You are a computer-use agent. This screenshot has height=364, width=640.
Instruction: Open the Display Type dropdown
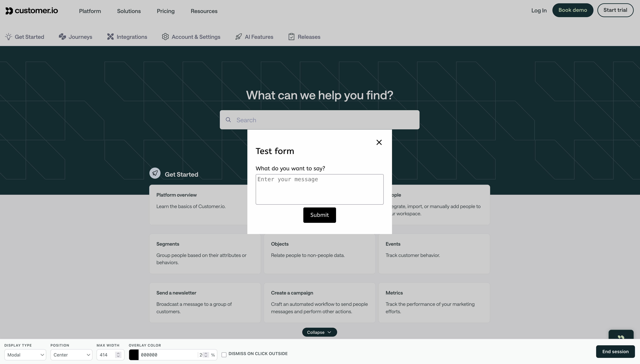25,355
